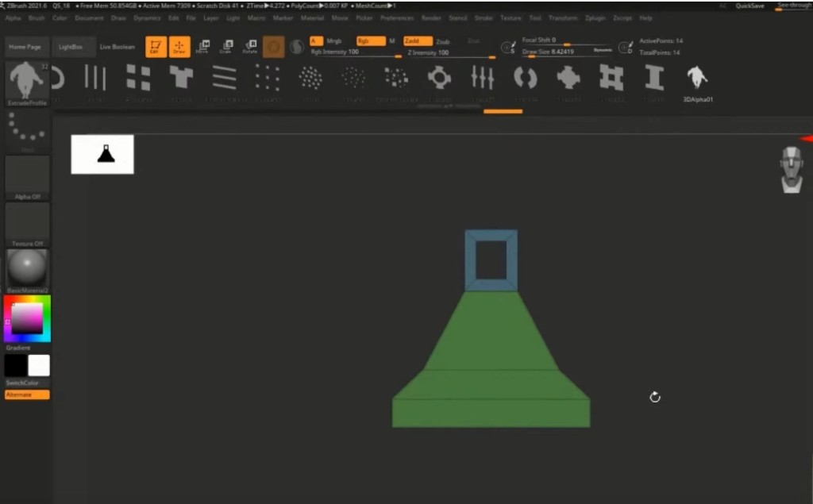Viewport: 813px width, 504px height.
Task: Open the Stroke menu
Action: [483, 17]
